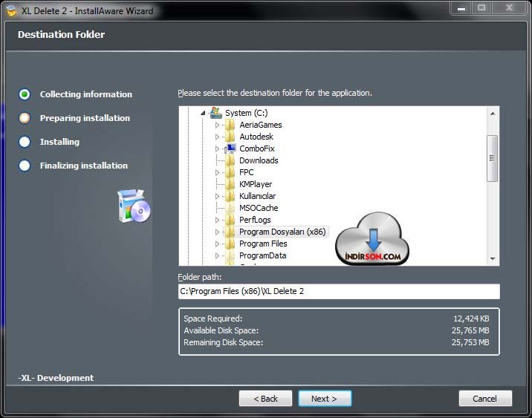The width and height of the screenshot is (532, 418).
Task: Cancel the installation wizard
Action: (485, 399)
